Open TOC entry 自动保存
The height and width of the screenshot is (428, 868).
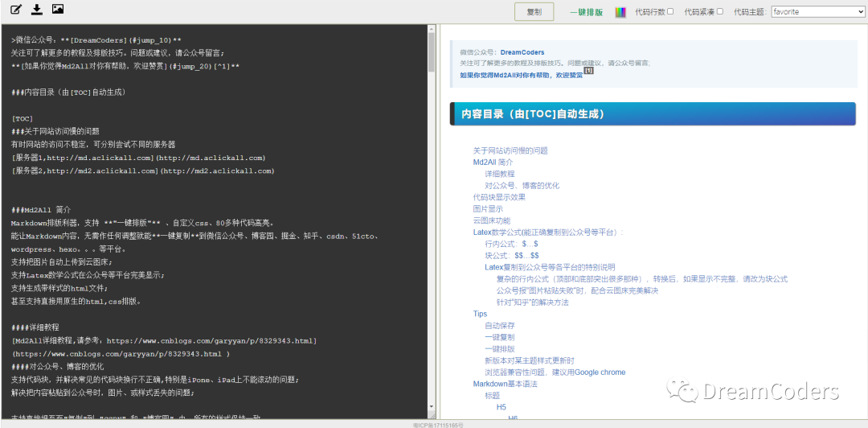pos(500,326)
